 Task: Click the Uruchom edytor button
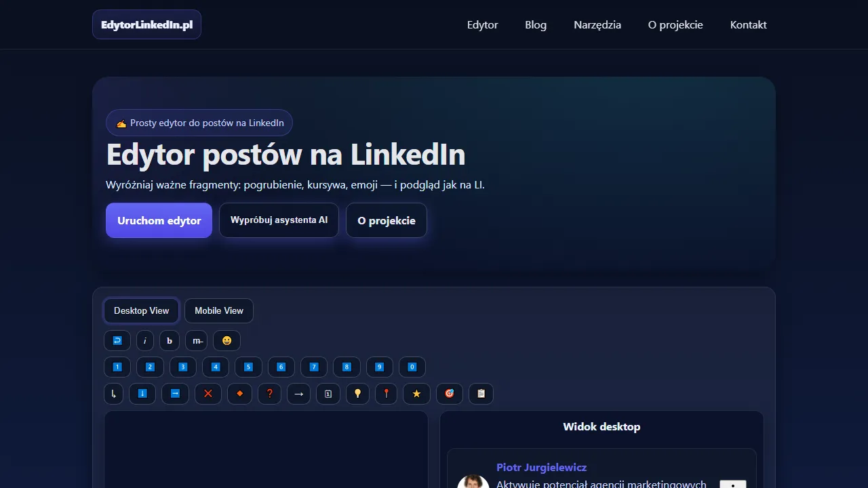(x=158, y=220)
